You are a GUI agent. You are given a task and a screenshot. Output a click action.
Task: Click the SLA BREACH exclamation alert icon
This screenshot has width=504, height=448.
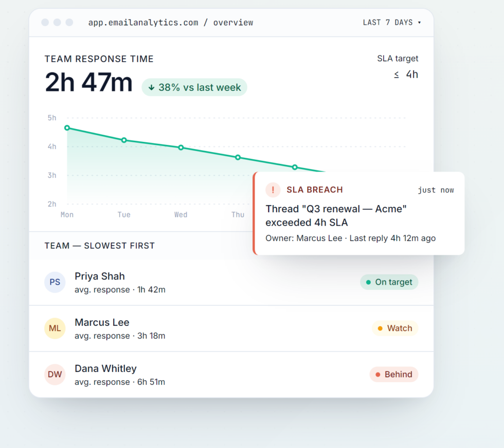point(273,190)
